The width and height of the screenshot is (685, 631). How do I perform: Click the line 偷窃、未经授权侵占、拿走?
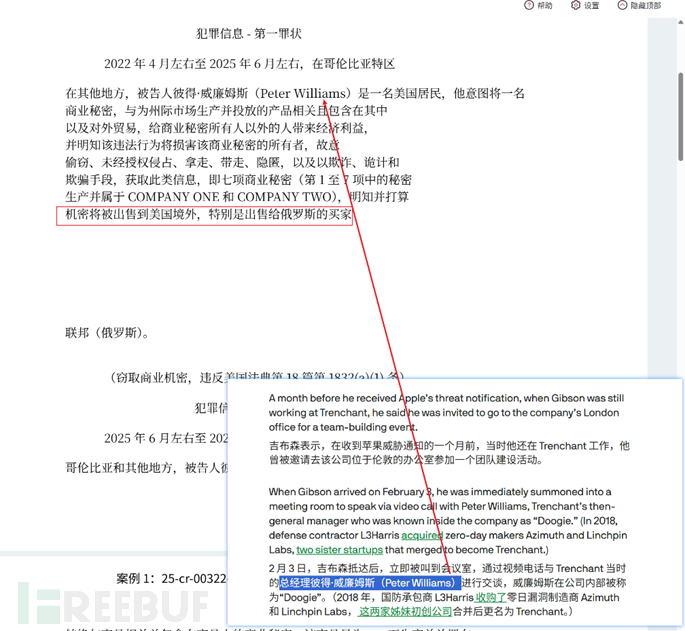[232, 163]
